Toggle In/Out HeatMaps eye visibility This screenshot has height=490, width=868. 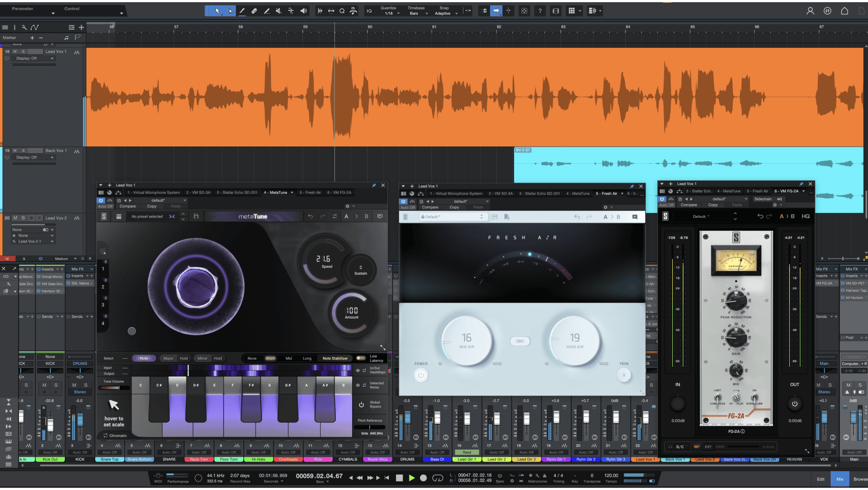pos(358,370)
